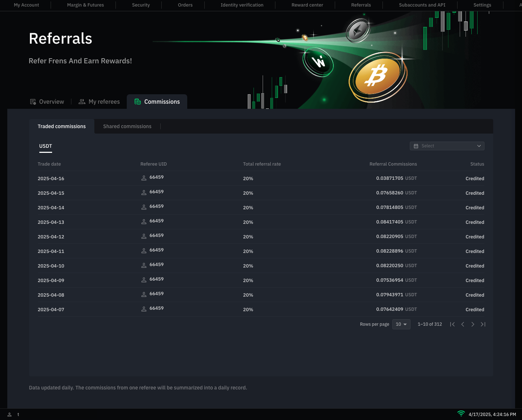Image resolution: width=522 pixels, height=420 pixels.
Task: Click the 1–10 of 312 page count
Action: point(430,324)
